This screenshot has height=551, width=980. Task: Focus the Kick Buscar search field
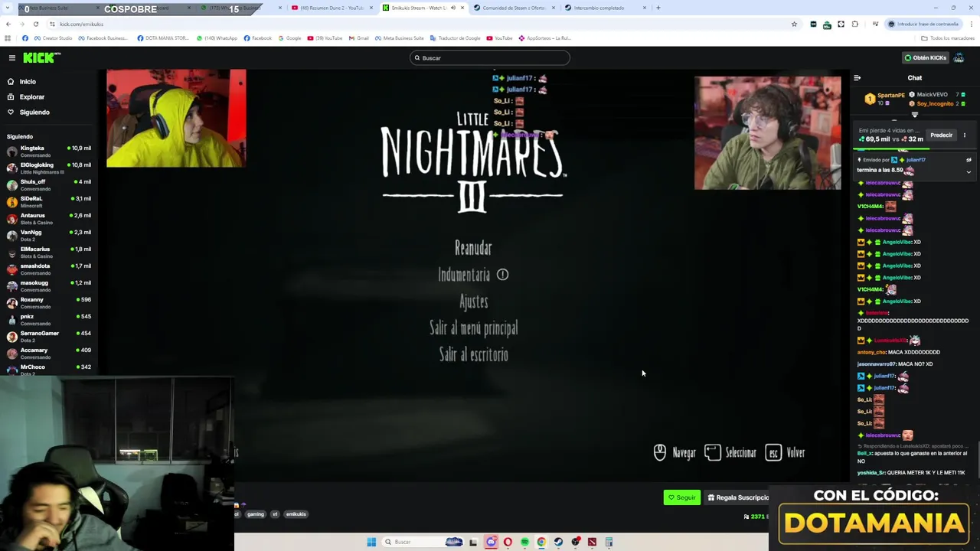click(x=490, y=57)
